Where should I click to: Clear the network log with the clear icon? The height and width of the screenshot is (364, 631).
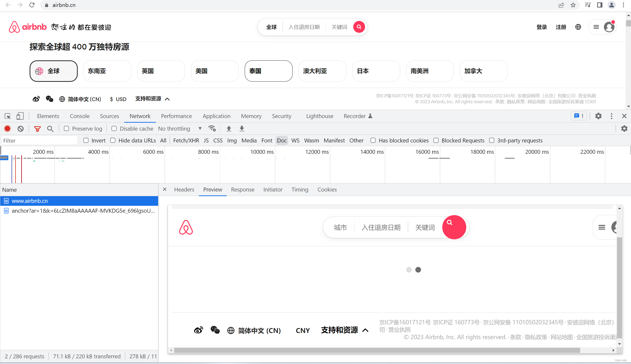20,128
